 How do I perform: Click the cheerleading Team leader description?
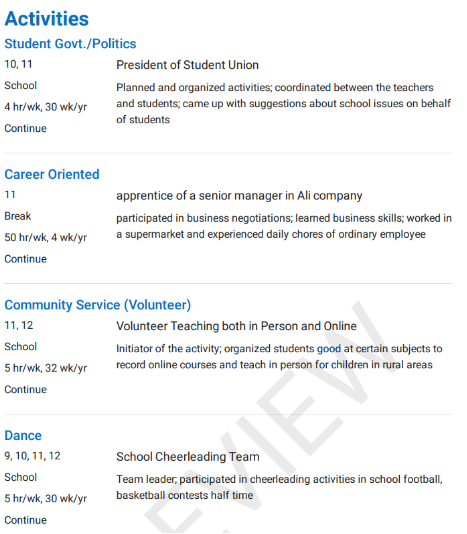[279, 487]
